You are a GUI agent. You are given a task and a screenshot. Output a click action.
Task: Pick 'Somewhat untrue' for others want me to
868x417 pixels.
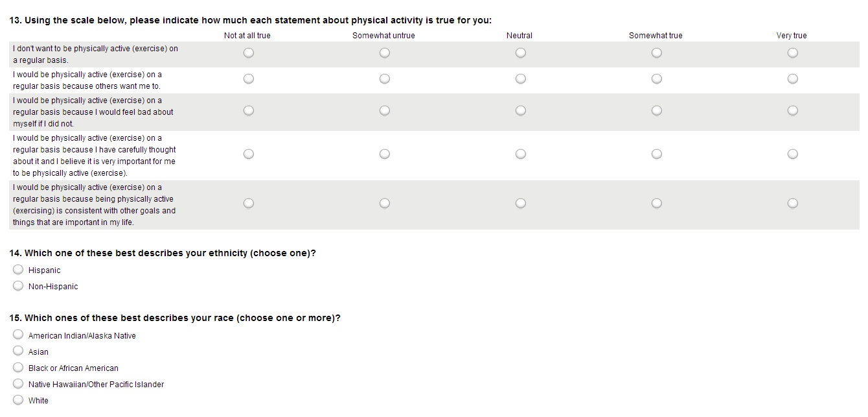point(385,79)
